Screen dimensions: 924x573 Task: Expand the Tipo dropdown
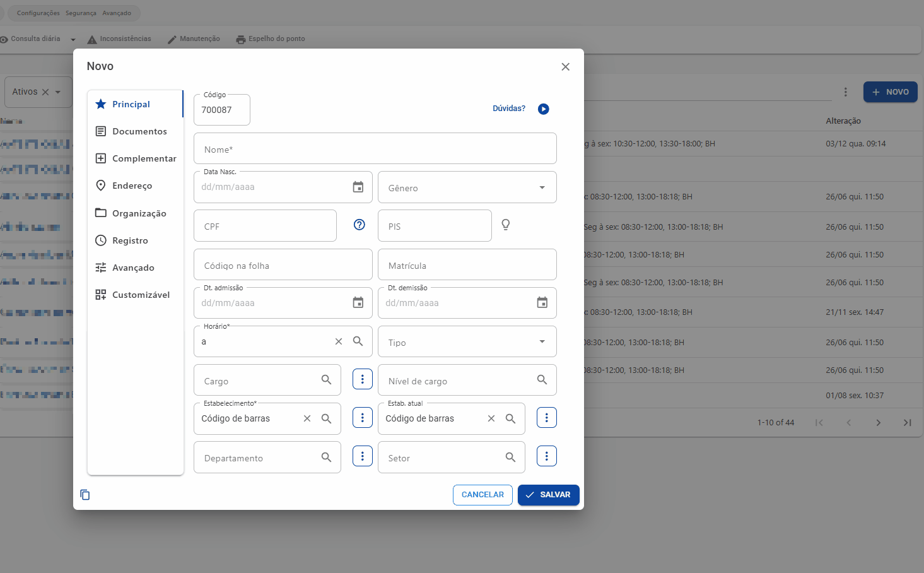click(542, 341)
